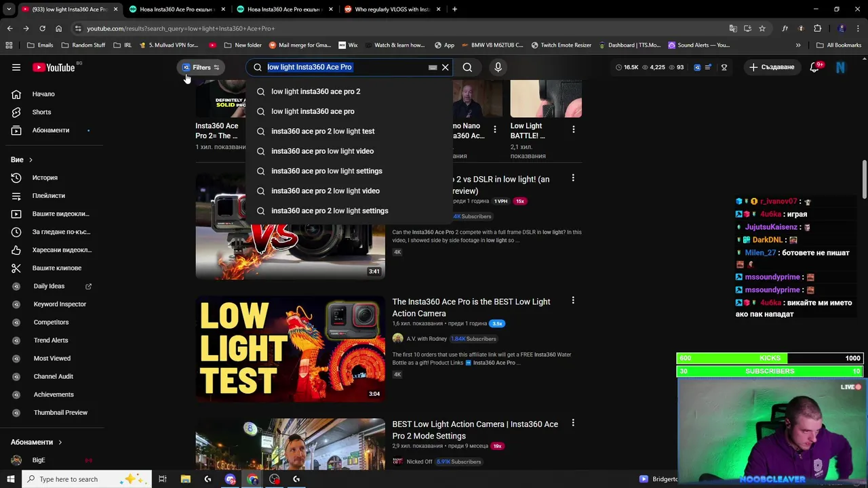Open Competitors in the sidebar

click(51, 322)
